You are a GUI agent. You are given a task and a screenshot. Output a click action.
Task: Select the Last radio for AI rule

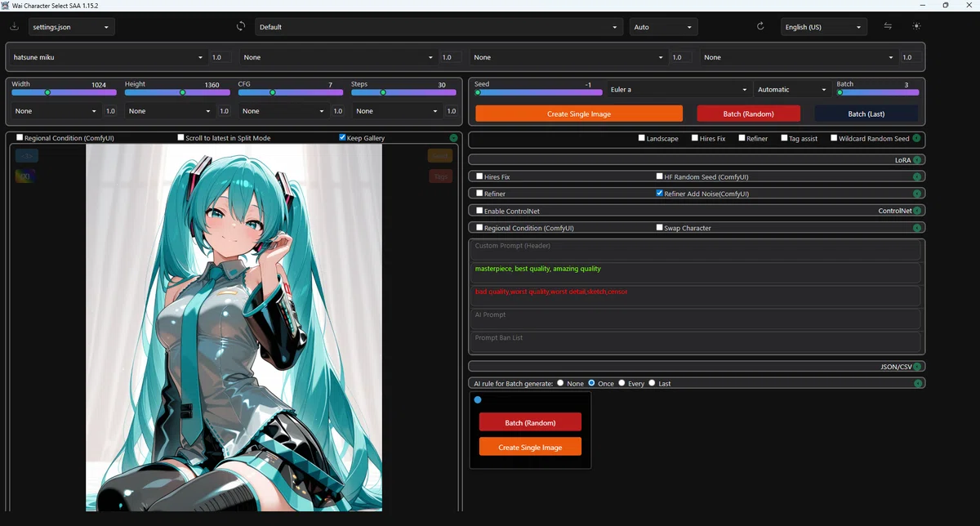pos(652,382)
